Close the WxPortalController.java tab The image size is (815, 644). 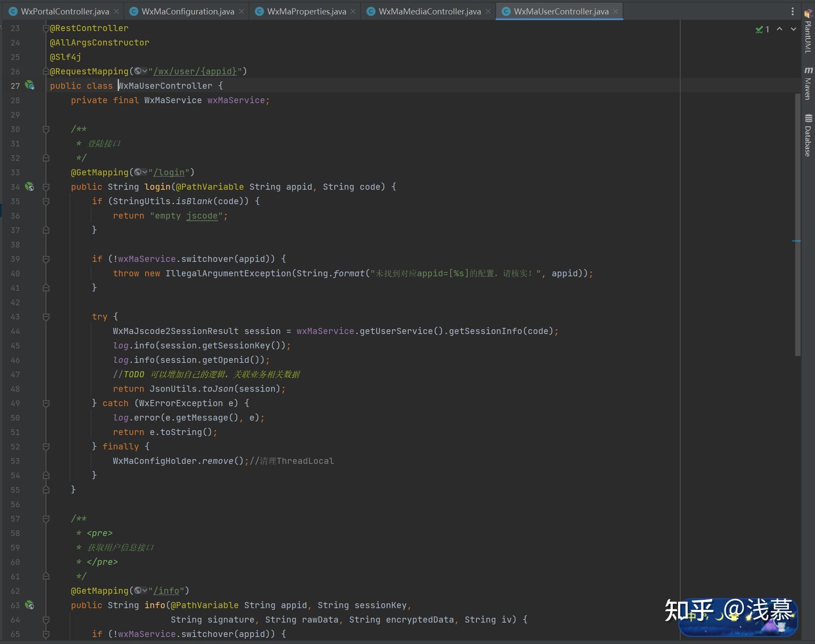[x=116, y=11]
